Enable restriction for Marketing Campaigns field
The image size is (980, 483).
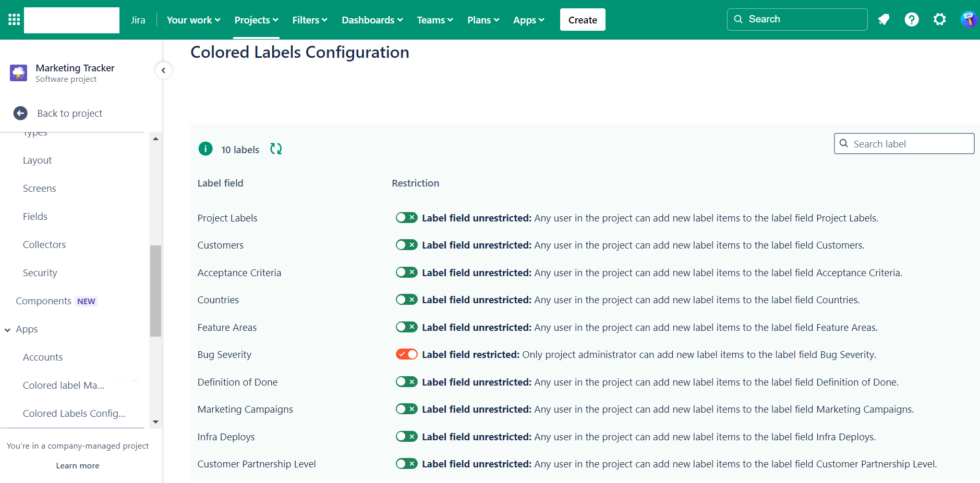pyautogui.click(x=406, y=409)
